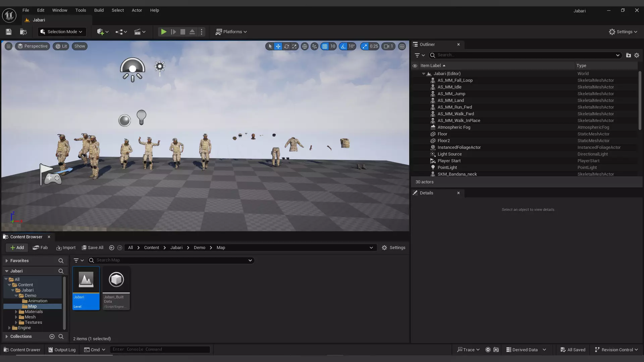Toggle rotation angle snapping
Image resolution: width=644 pixels, height=362 pixels.
(343, 46)
